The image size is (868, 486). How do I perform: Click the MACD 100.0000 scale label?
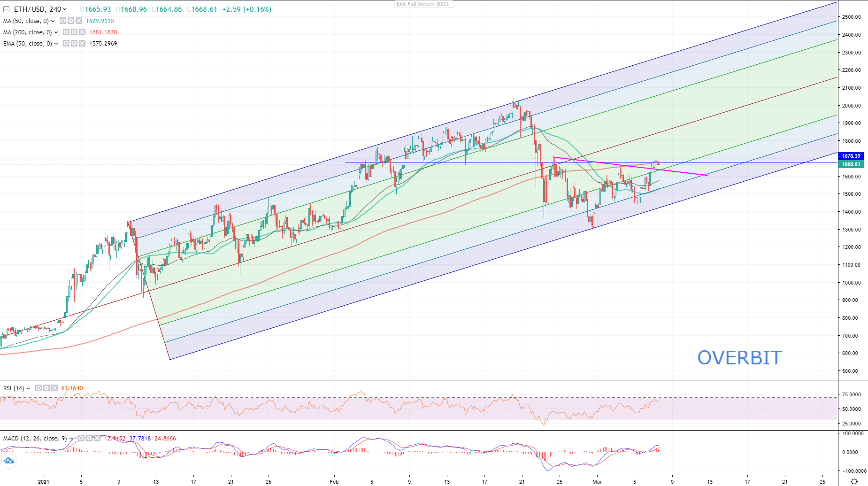tap(853, 433)
